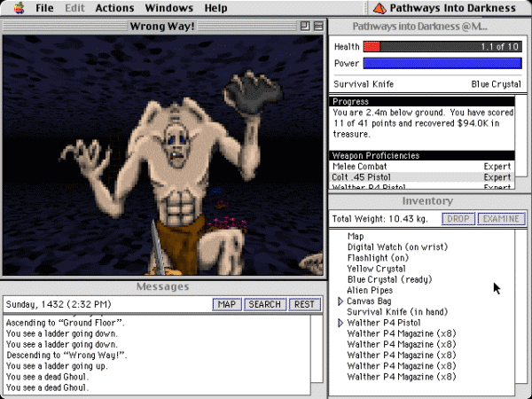Select Colt .45 Pistol proficiency row
Viewport: 532px width, 399px height.
click(x=421, y=177)
